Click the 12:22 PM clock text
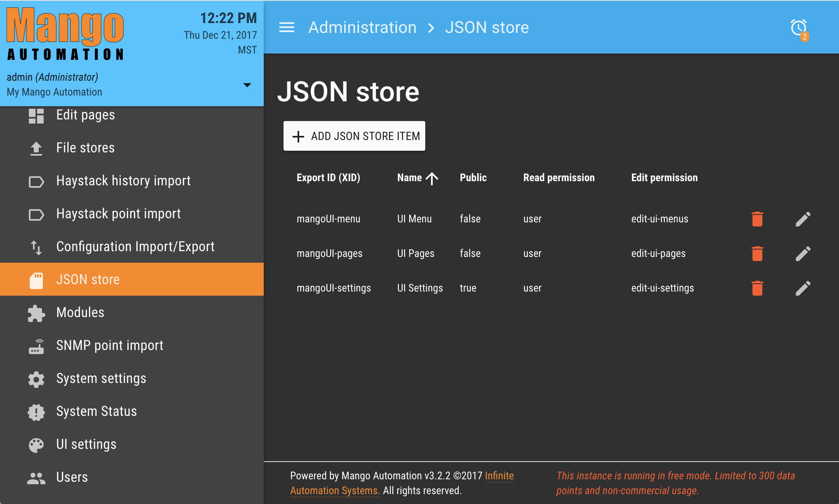 point(228,18)
